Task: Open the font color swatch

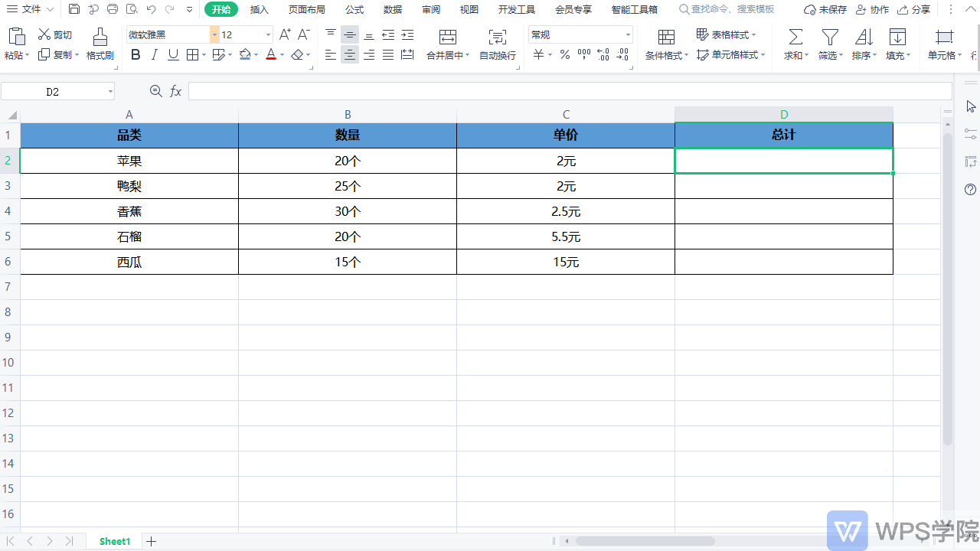Action: [273, 54]
